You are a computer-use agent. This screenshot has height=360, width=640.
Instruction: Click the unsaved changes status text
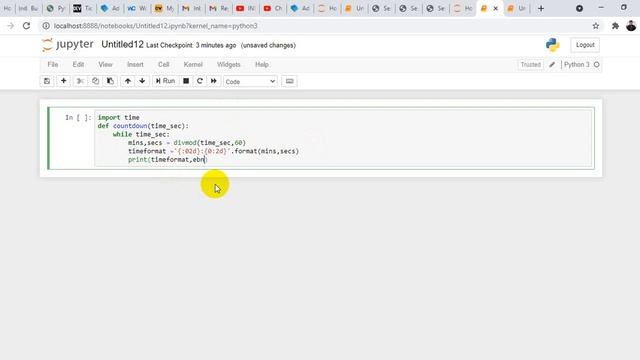268,45
